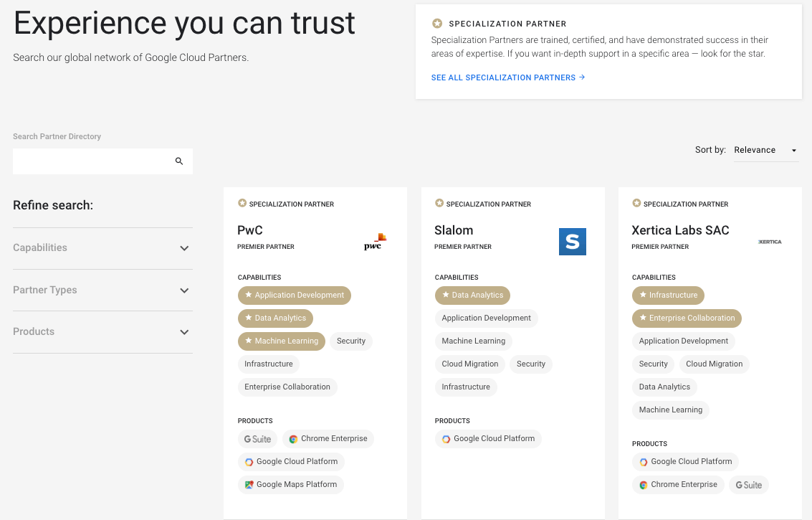Click PREMIER PARTNER text under Slalom
Image resolution: width=812 pixels, height=520 pixels.
tap(463, 247)
